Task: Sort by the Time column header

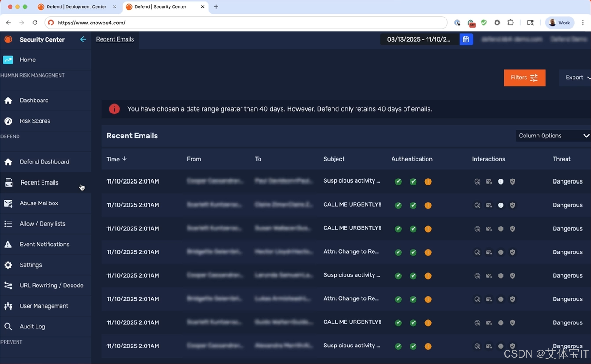Action: point(113,159)
